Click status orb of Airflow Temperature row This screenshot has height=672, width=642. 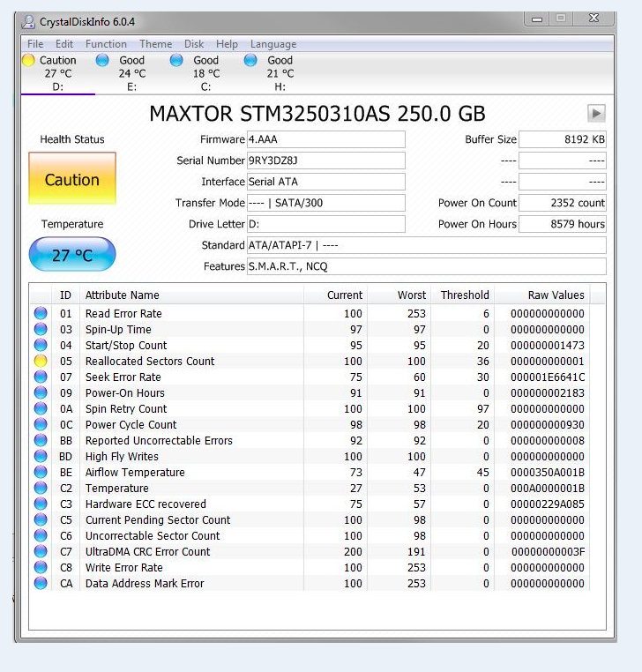pos(41,472)
